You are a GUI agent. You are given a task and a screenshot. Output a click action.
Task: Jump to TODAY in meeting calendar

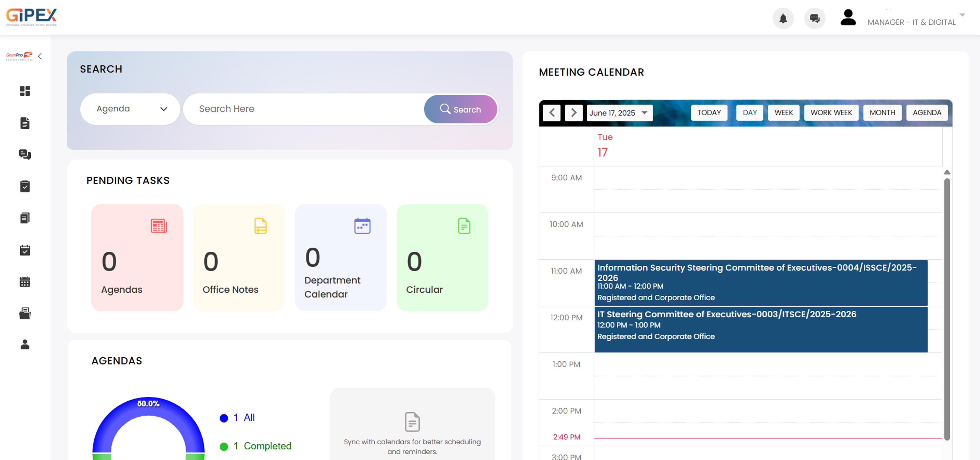pyautogui.click(x=709, y=113)
